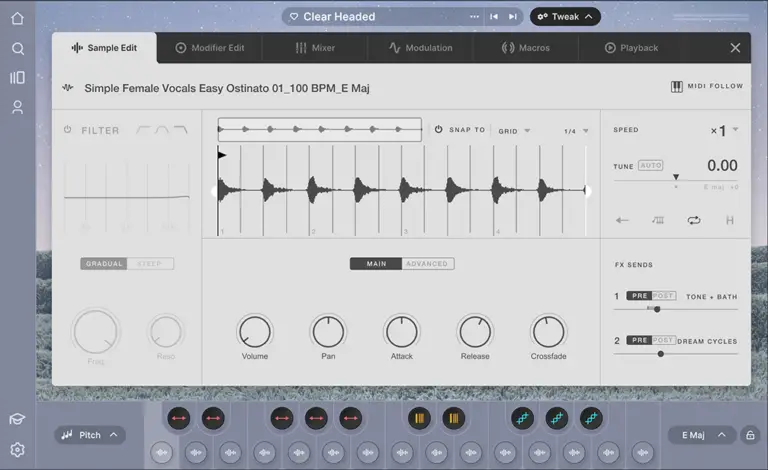The image size is (768, 470).
Task: Open the Mixer tab
Action: point(315,47)
